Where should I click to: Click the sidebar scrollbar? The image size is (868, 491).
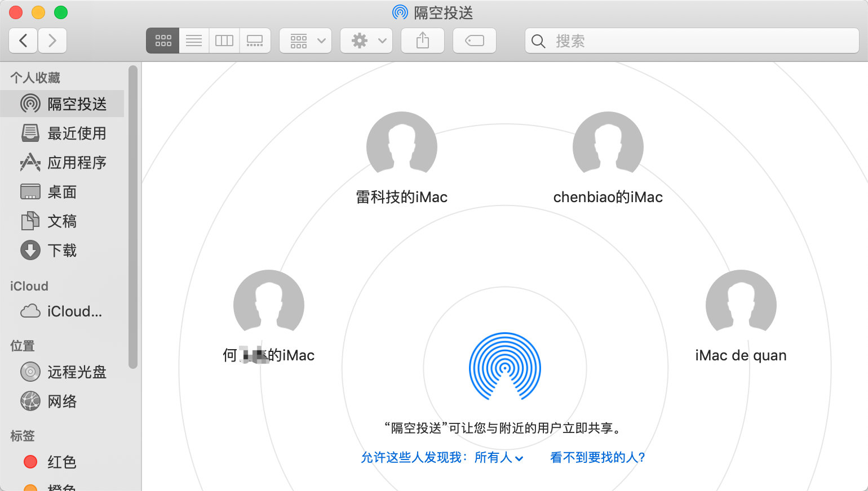click(133, 217)
